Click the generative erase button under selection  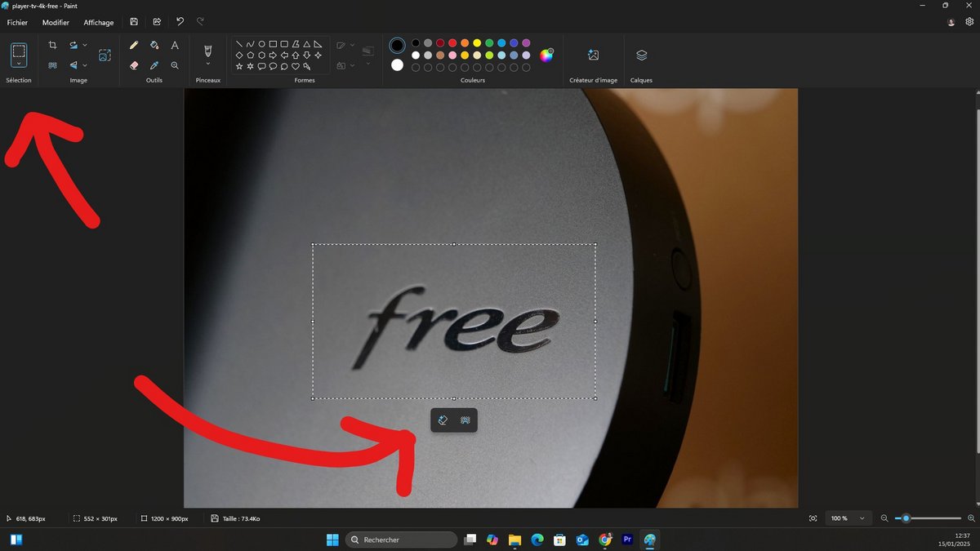[x=443, y=420]
